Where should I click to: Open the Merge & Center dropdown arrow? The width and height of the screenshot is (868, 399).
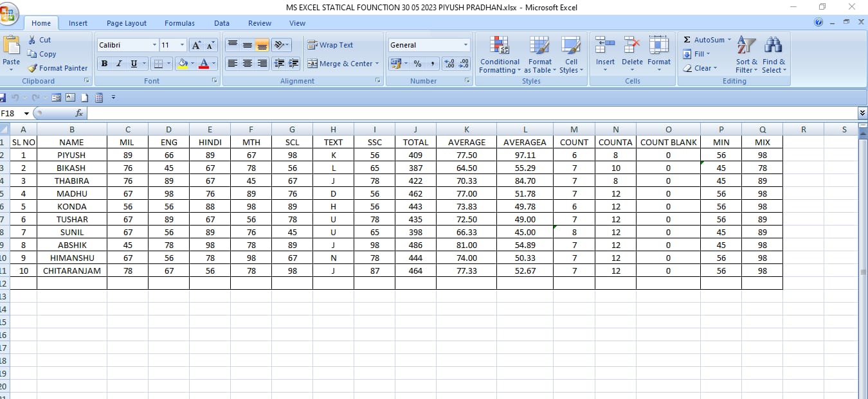coord(377,64)
